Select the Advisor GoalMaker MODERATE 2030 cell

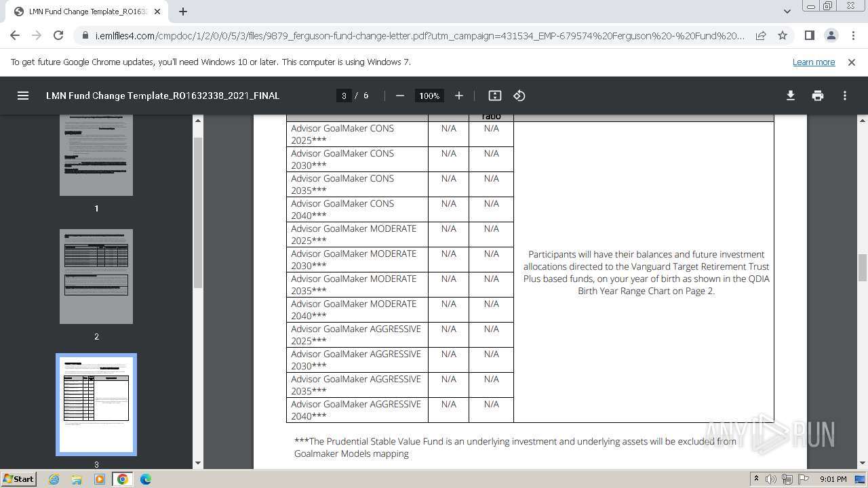[357, 260]
